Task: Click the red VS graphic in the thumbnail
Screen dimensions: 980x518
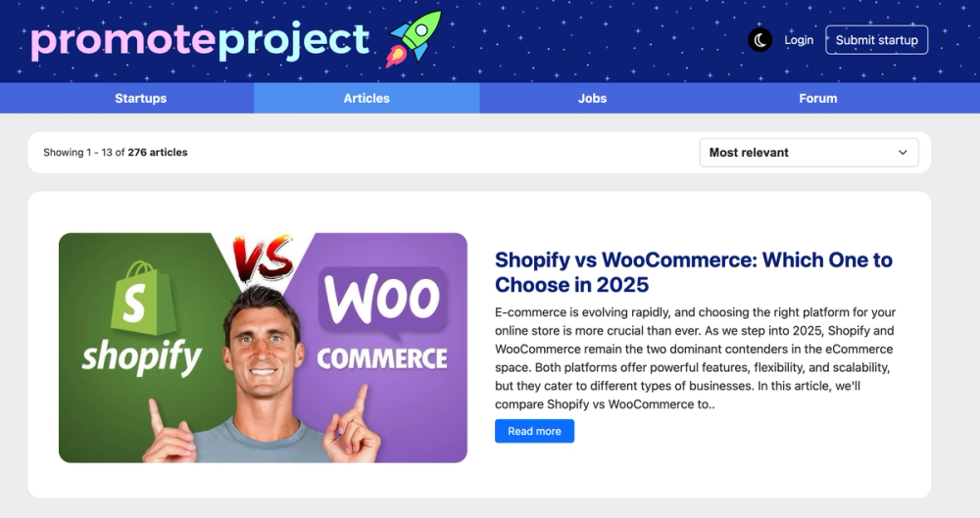Action: coord(263,258)
